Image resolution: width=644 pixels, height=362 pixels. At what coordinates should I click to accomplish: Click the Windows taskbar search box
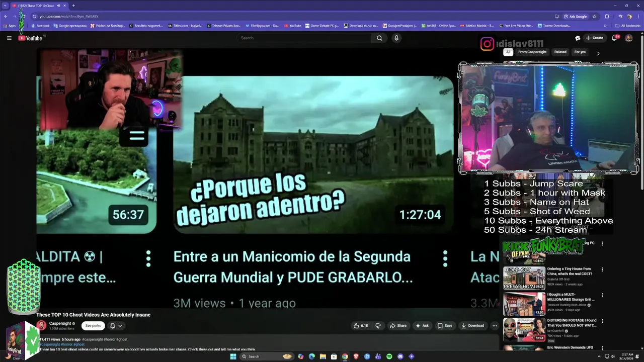[267, 356]
